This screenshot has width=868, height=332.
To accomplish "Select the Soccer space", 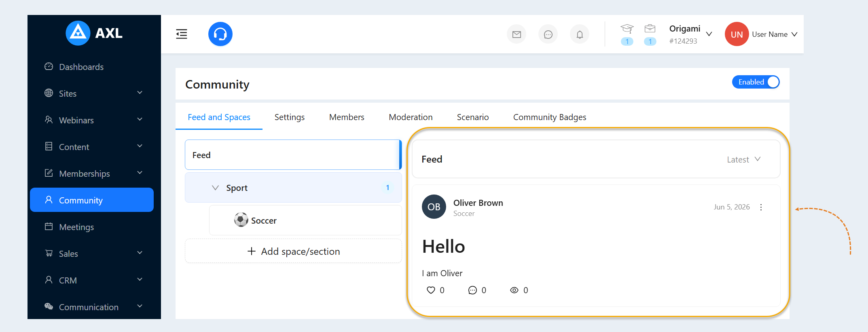I will coord(305,220).
